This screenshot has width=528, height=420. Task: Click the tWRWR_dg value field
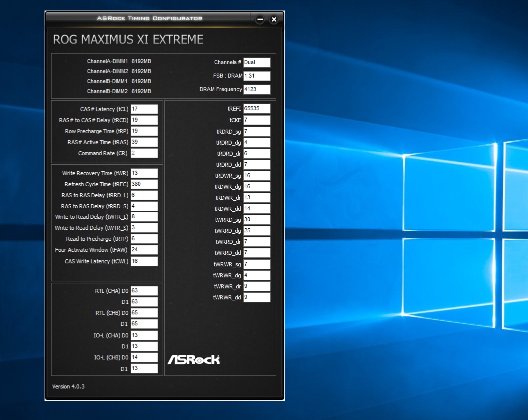pos(257,275)
